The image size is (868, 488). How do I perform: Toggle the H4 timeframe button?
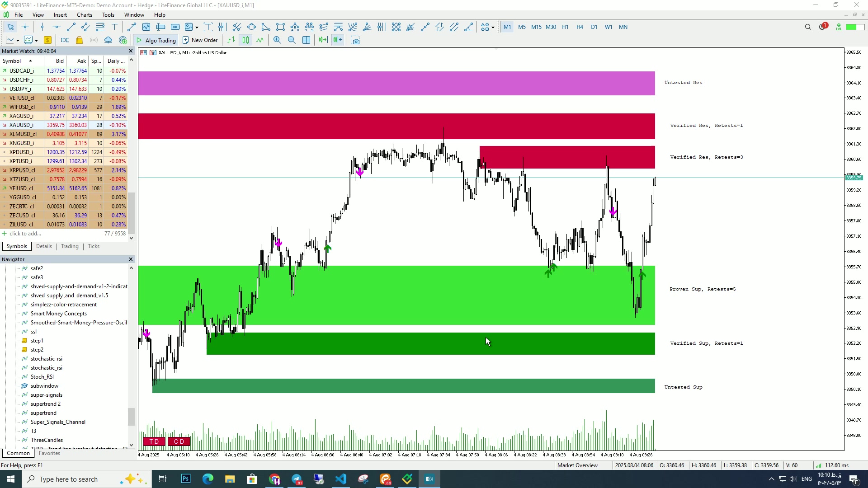click(580, 27)
